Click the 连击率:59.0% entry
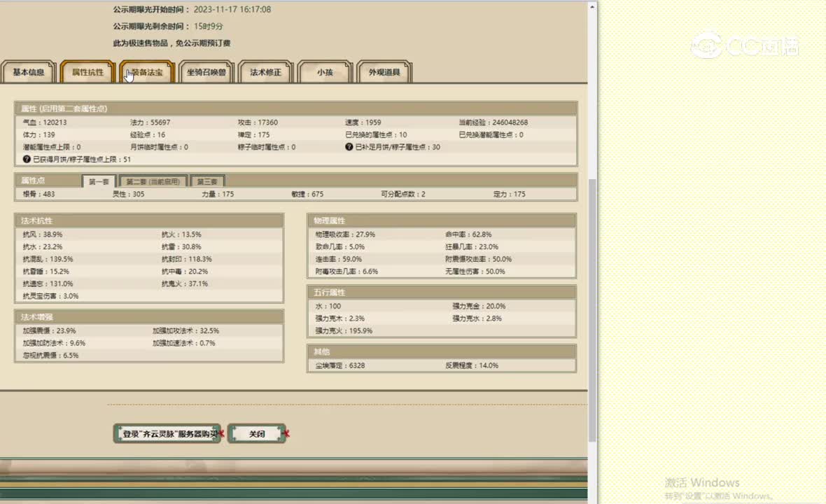This screenshot has height=504, width=826. (x=338, y=259)
